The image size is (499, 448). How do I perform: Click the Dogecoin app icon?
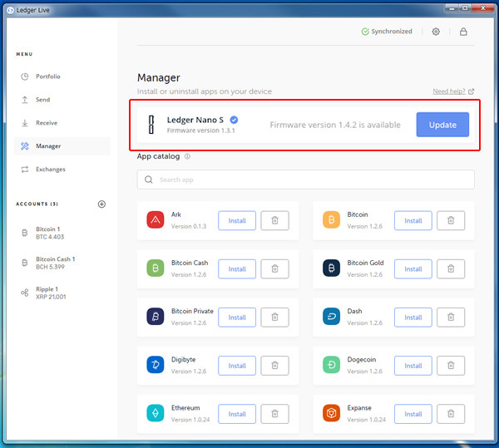tap(331, 365)
